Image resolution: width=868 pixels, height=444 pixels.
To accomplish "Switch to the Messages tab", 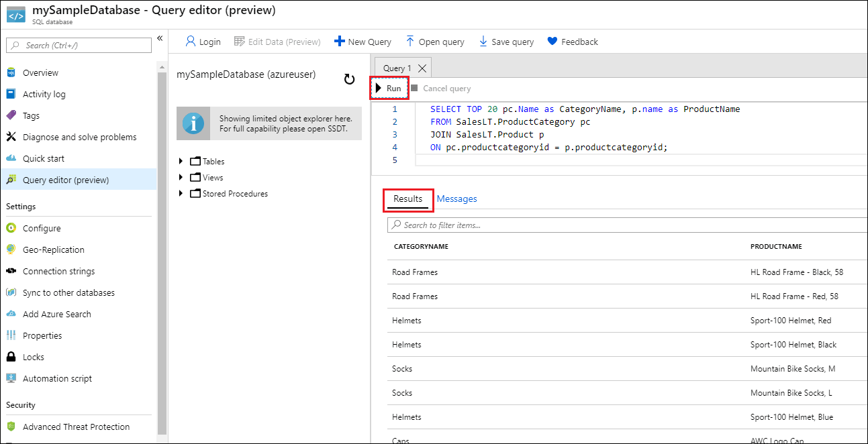I will (456, 199).
